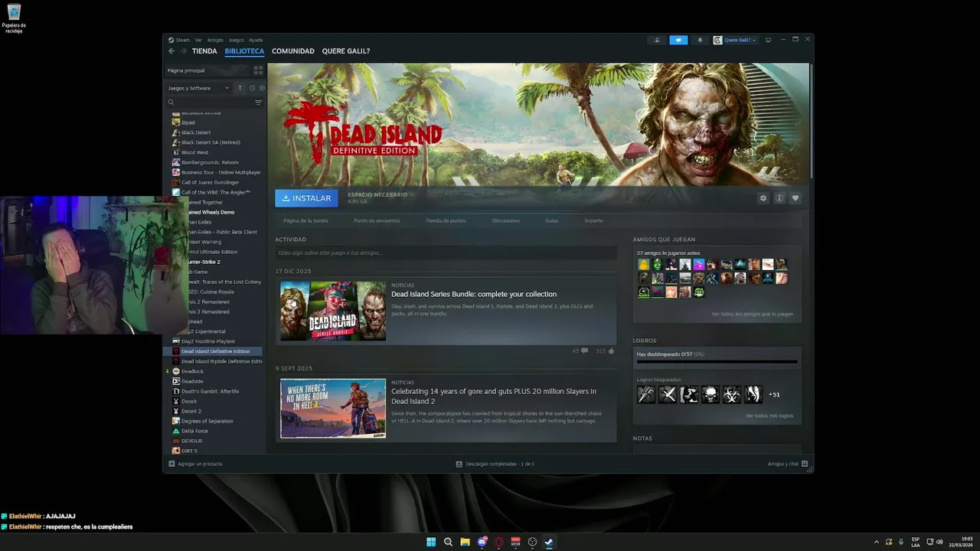
Task: Enter Big Picture mode monitor icon
Action: [769, 40]
